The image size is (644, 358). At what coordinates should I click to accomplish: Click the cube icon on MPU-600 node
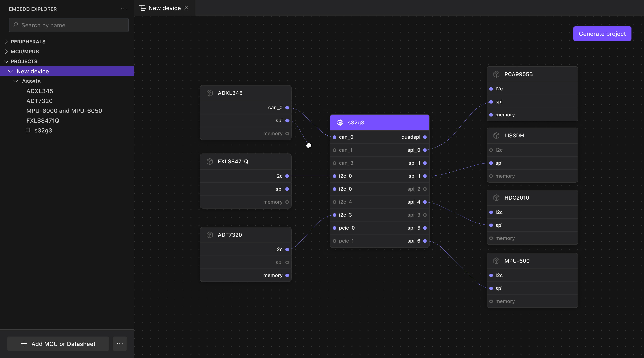pos(496,261)
